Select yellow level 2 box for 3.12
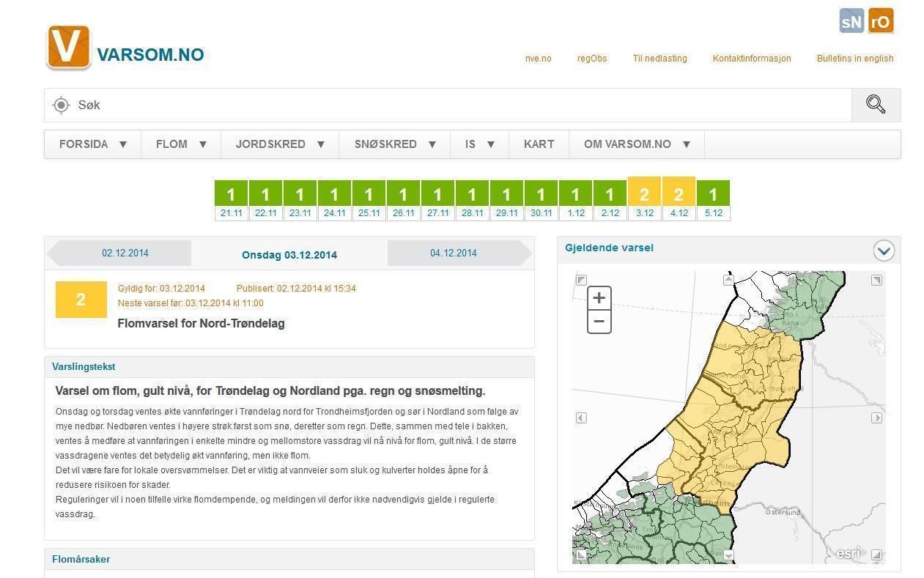The height and width of the screenshot is (578, 924). tap(644, 194)
